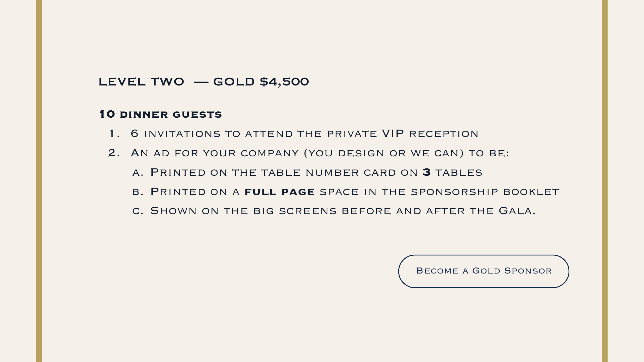Click the Become a Gold Sponsor button
644x362 pixels.
[x=484, y=271]
